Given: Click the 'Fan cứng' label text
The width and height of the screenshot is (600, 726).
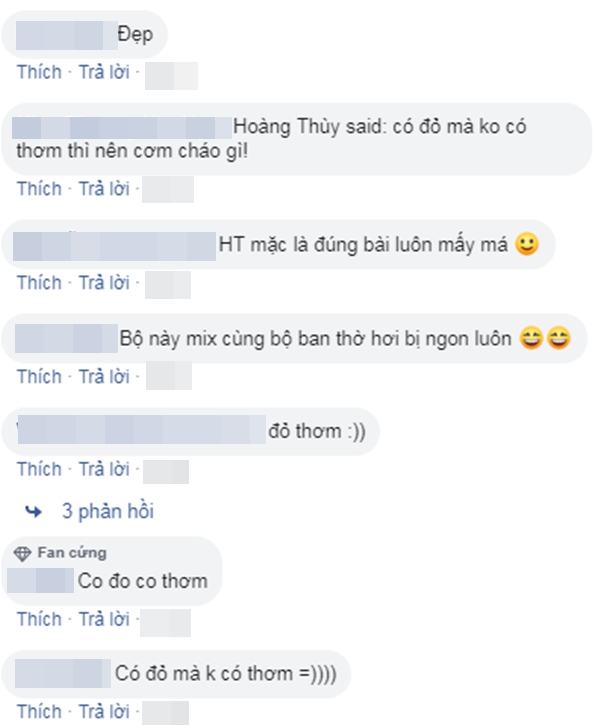Looking at the screenshot, I should 72,553.
